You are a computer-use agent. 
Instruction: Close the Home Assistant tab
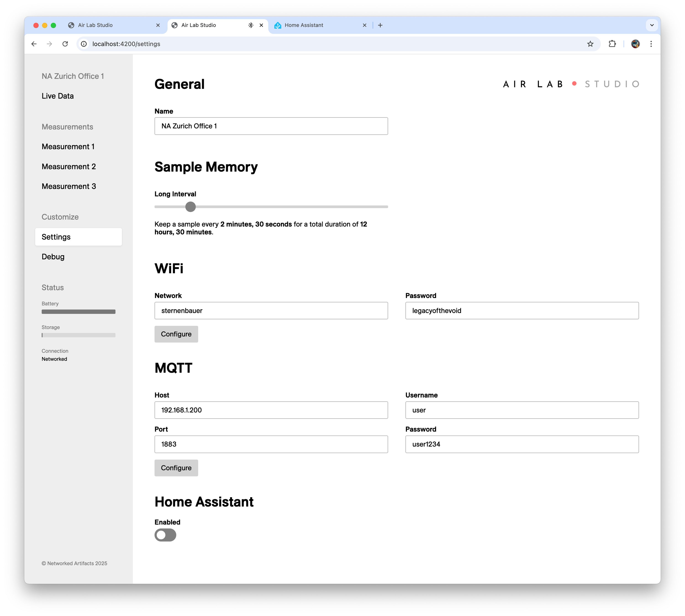(x=364, y=25)
